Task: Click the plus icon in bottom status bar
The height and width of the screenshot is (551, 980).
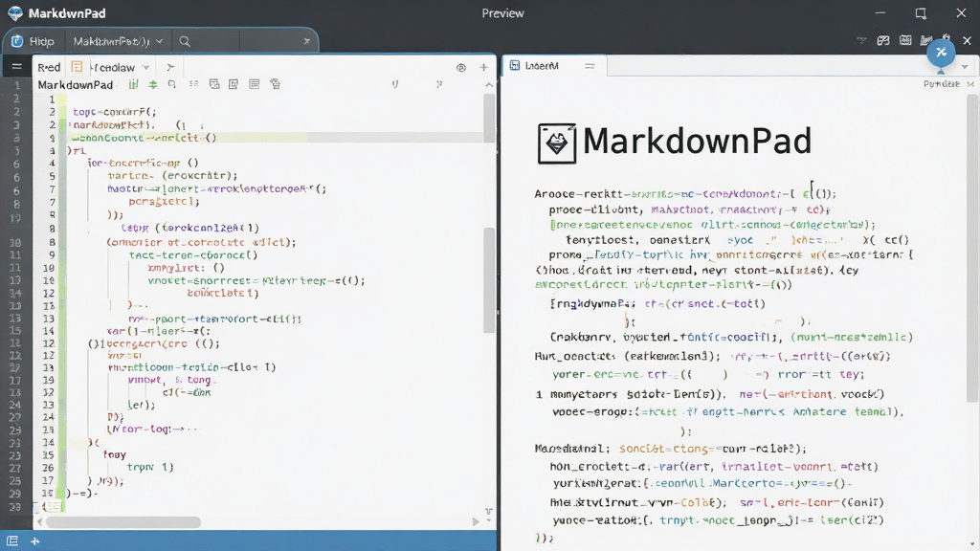Action: 35,541
